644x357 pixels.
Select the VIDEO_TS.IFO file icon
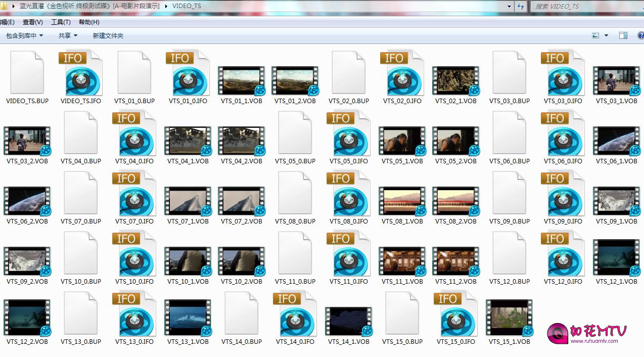click(x=81, y=73)
